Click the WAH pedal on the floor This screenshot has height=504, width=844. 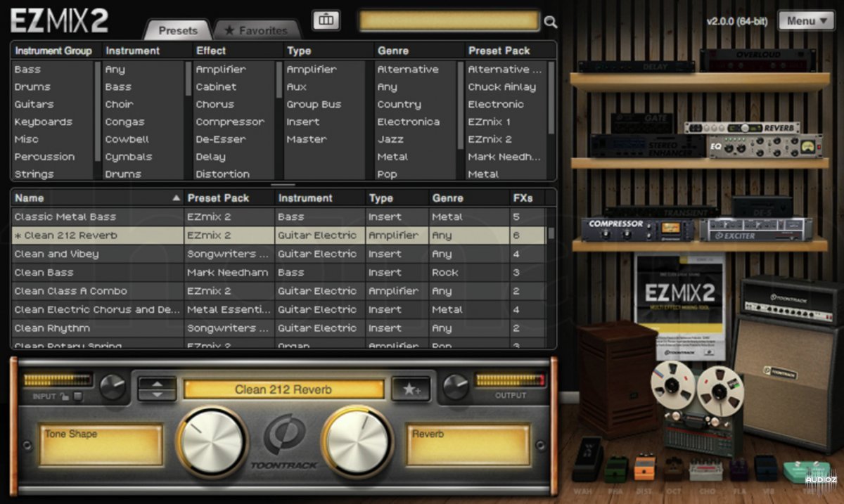588,457
